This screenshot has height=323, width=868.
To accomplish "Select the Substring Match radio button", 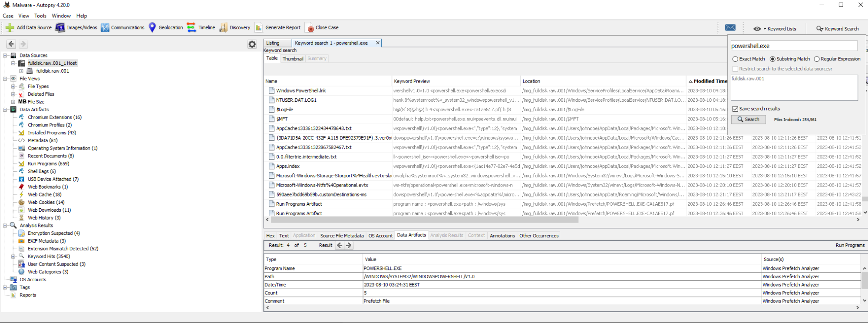I will [772, 59].
